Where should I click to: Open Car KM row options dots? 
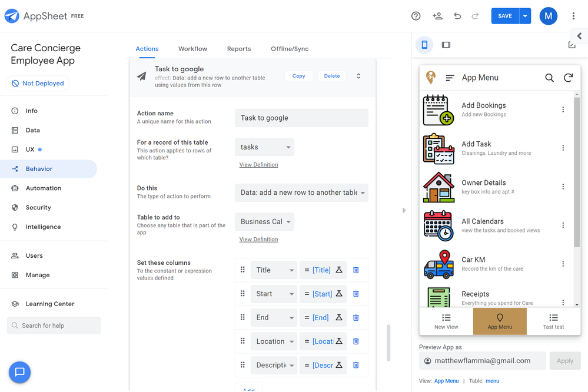563,264
